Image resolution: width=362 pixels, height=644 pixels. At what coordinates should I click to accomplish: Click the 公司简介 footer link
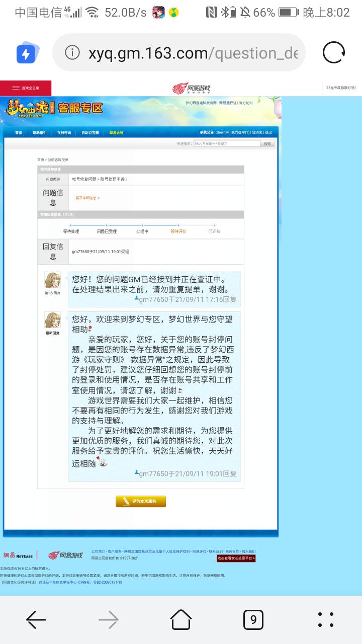[98, 552]
